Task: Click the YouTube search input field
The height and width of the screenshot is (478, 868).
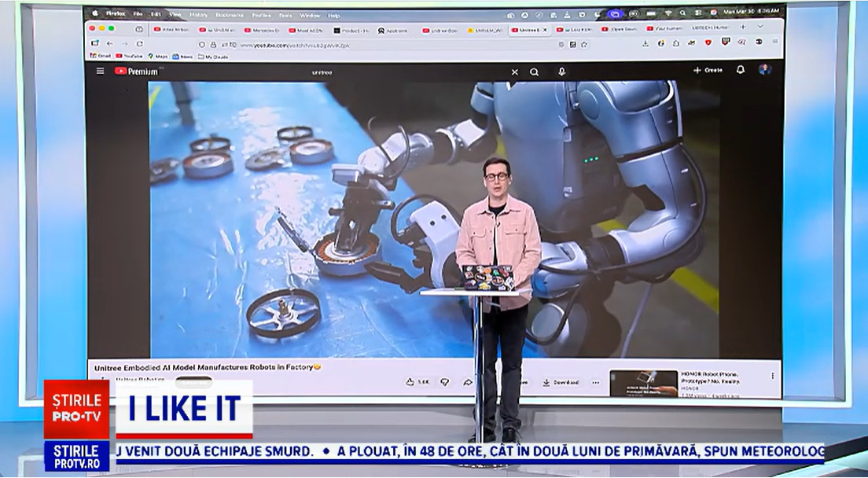Action: tap(393, 72)
